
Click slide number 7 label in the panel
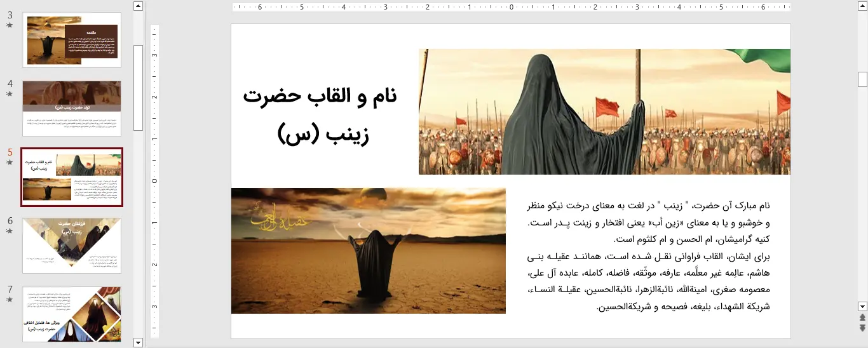[10, 290]
